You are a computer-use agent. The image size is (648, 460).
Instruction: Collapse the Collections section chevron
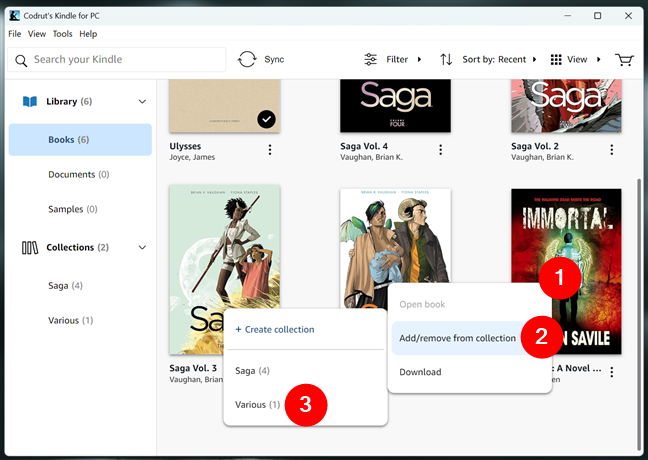(x=142, y=248)
